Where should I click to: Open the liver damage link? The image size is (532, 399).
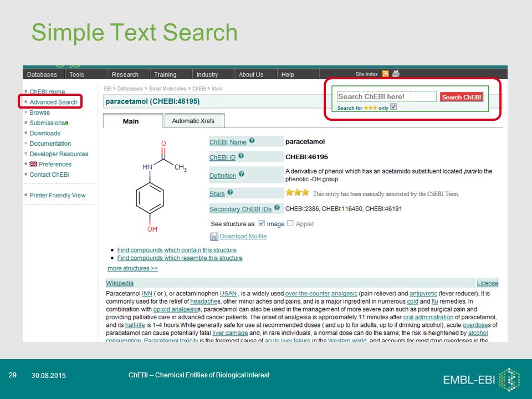(230, 333)
